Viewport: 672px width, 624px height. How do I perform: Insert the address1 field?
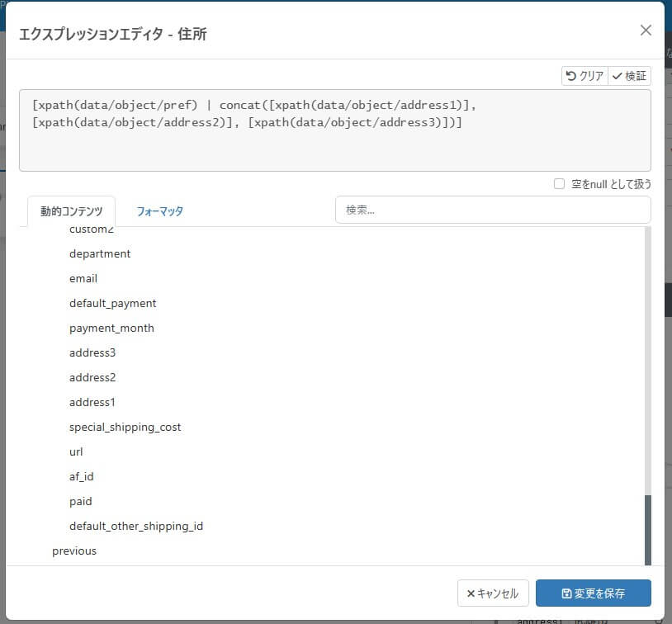pos(92,403)
